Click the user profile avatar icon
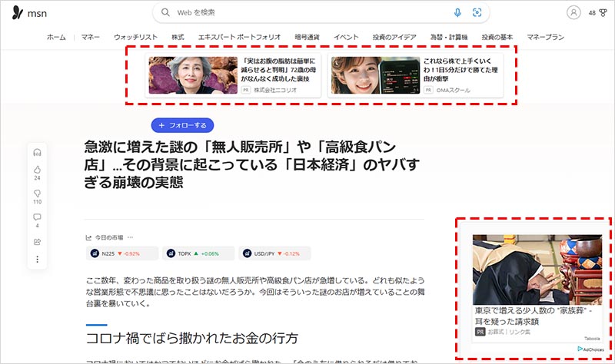The height and width of the screenshot is (364, 615). click(573, 12)
